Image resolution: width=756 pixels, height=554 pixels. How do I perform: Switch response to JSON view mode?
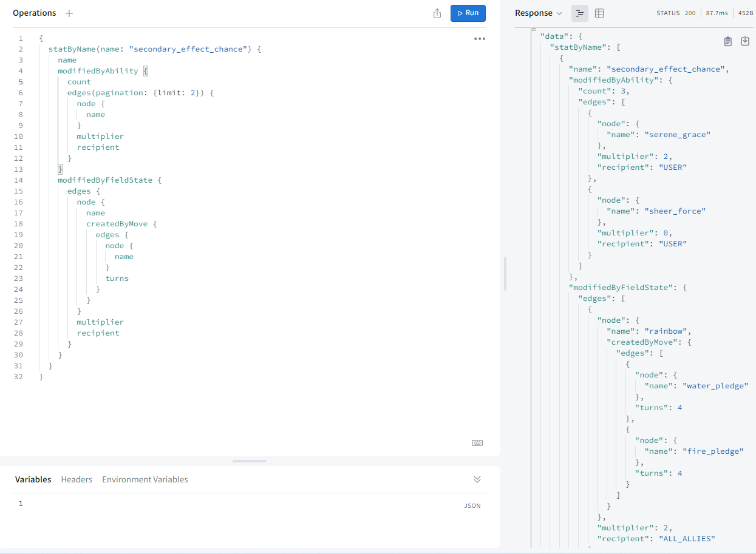coord(580,13)
